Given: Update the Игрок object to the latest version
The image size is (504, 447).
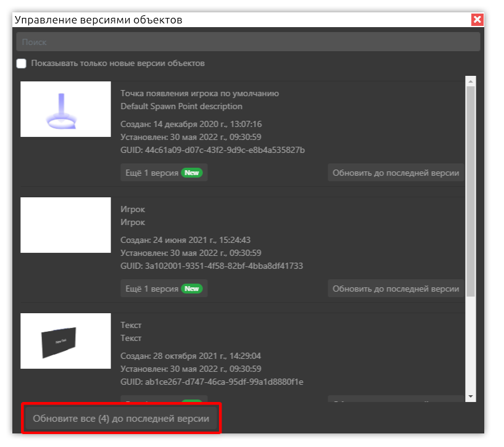Looking at the screenshot, I should pyautogui.click(x=395, y=289).
